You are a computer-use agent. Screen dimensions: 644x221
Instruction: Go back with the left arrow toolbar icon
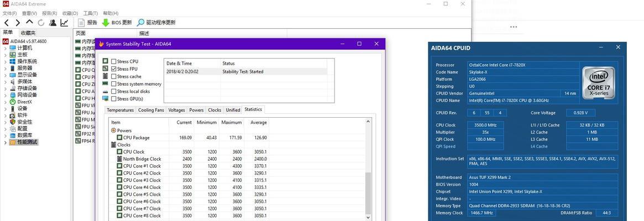pyautogui.click(x=7, y=23)
